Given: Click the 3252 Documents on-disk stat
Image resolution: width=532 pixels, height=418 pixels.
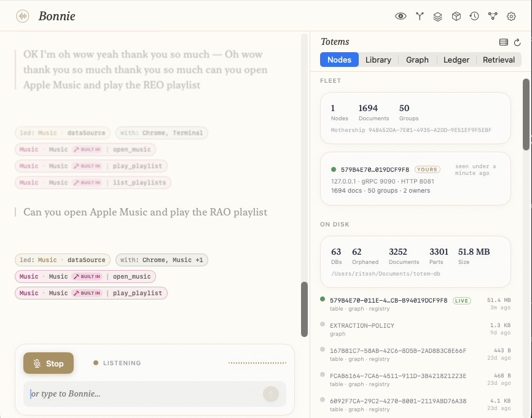Looking at the screenshot, I should point(404,256).
